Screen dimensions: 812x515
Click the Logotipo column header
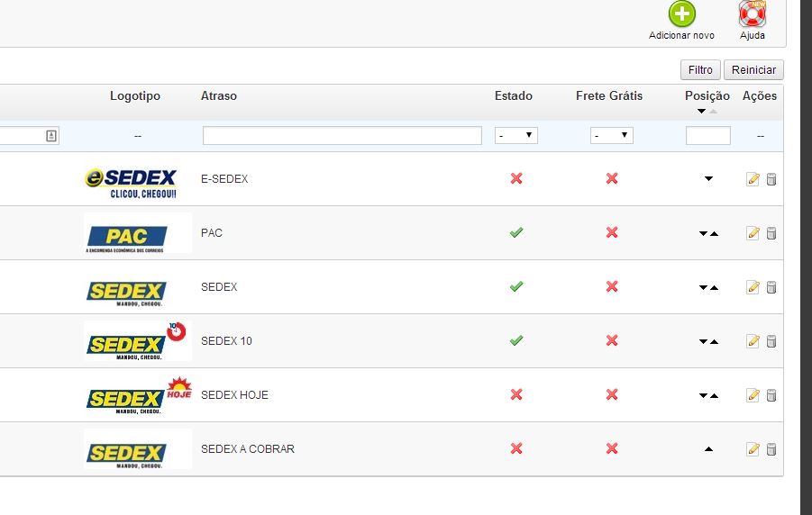pos(135,96)
